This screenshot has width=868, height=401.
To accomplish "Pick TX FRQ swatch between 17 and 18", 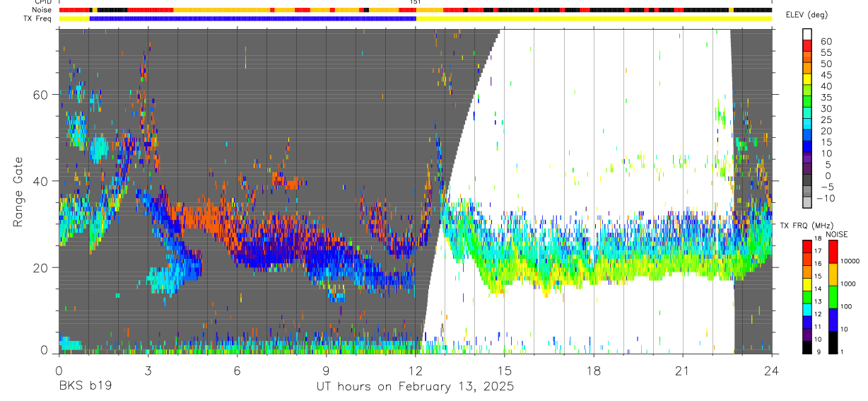I will click(807, 245).
